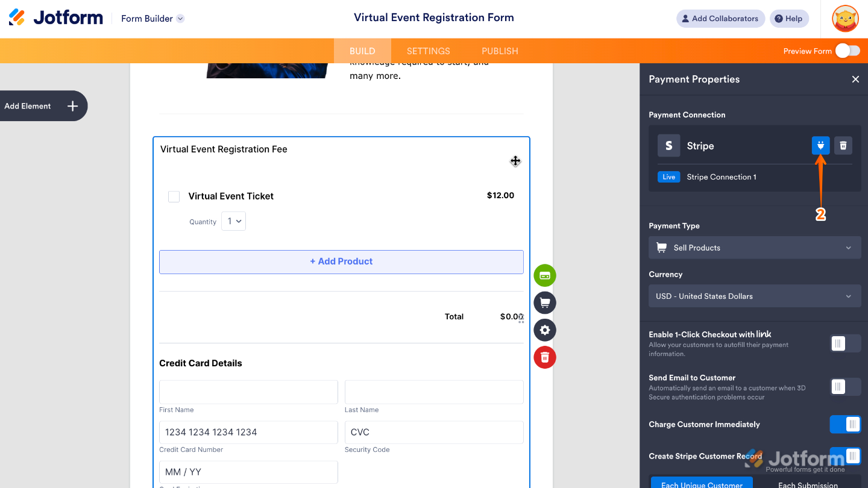Viewport: 868px width, 488px height.
Task: Open the Add Element panel
Action: pyautogui.click(x=43, y=106)
